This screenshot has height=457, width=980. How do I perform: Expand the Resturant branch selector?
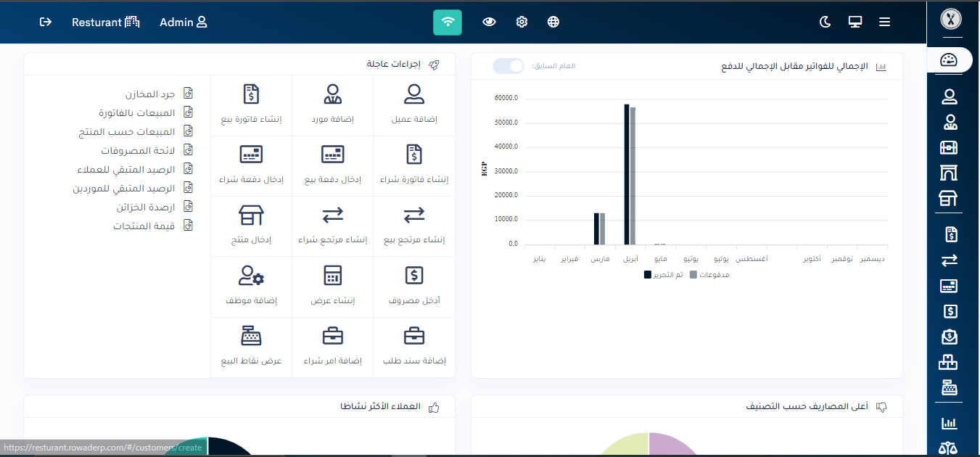105,22
